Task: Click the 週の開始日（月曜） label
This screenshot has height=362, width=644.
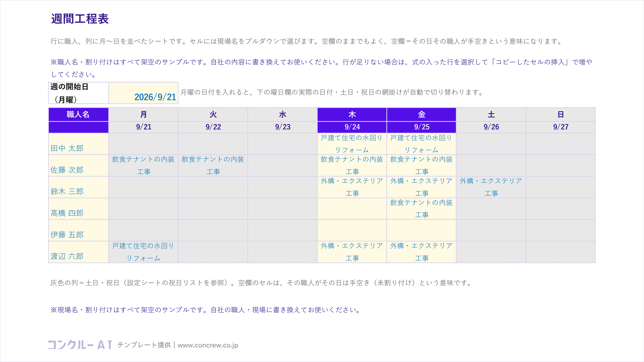Action: [78, 93]
